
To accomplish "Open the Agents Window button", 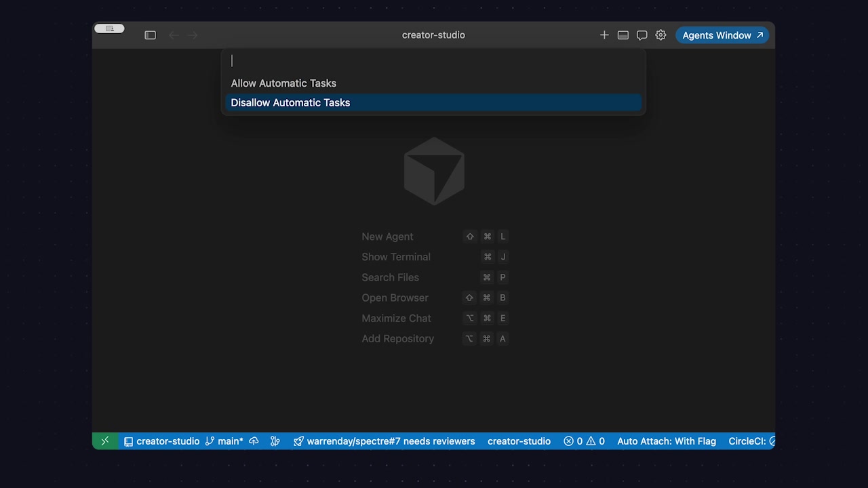I will (x=722, y=35).
